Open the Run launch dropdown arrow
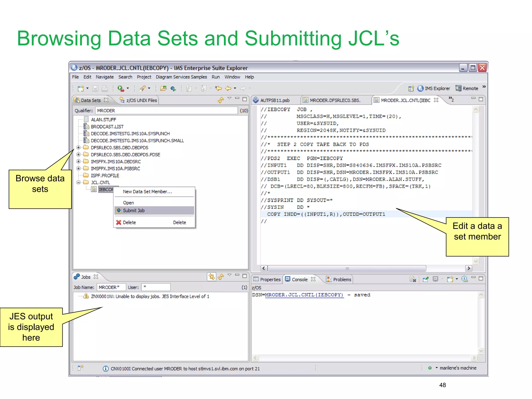Image resolution: width=532 pixels, height=399 pixels. point(128,88)
